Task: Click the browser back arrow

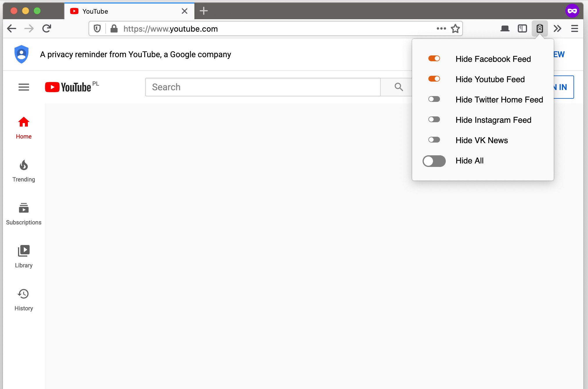Action: coord(12,28)
